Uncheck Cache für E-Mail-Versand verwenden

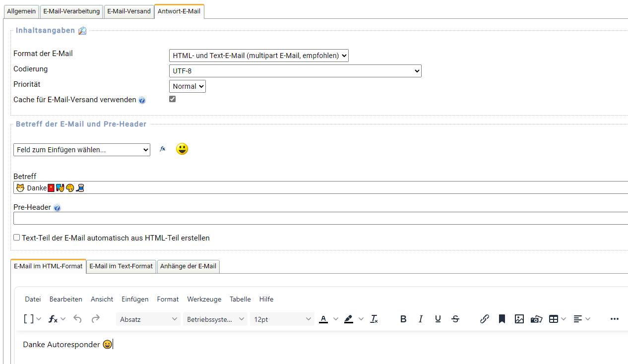coord(173,99)
